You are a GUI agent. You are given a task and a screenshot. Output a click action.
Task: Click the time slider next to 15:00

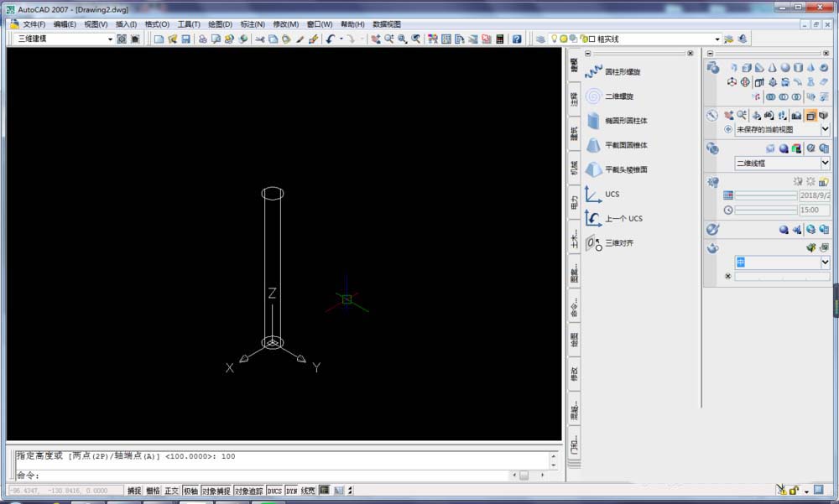pos(765,210)
